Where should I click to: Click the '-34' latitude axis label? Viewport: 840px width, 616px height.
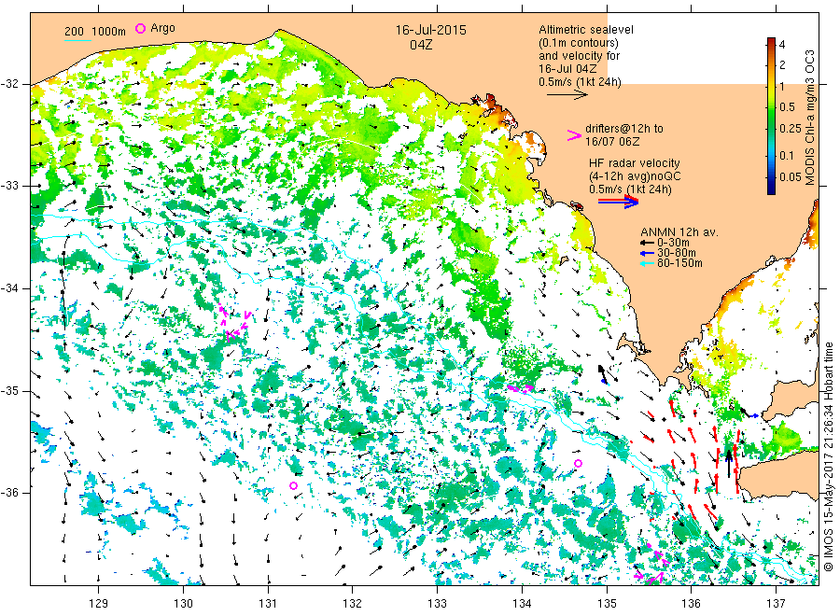[9, 288]
